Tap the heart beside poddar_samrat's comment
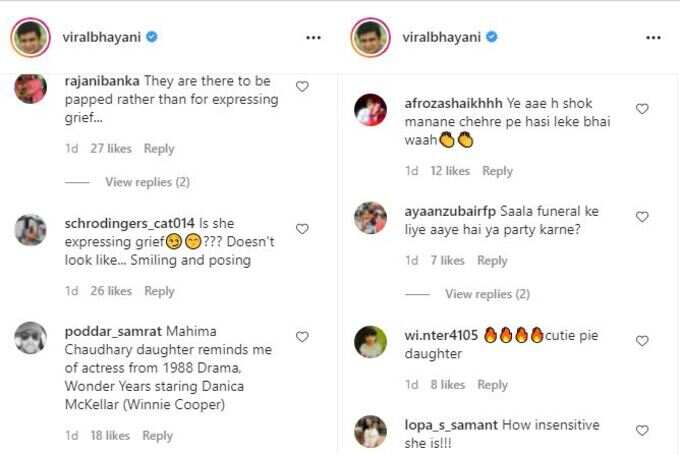 (302, 337)
